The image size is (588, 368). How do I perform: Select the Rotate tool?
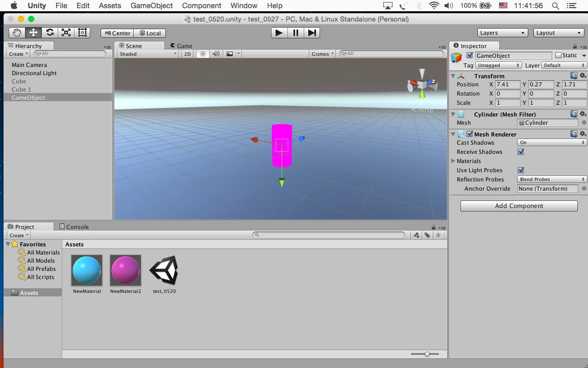click(x=50, y=33)
